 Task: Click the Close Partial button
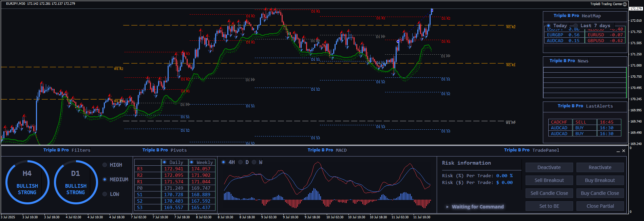[x=600, y=206]
